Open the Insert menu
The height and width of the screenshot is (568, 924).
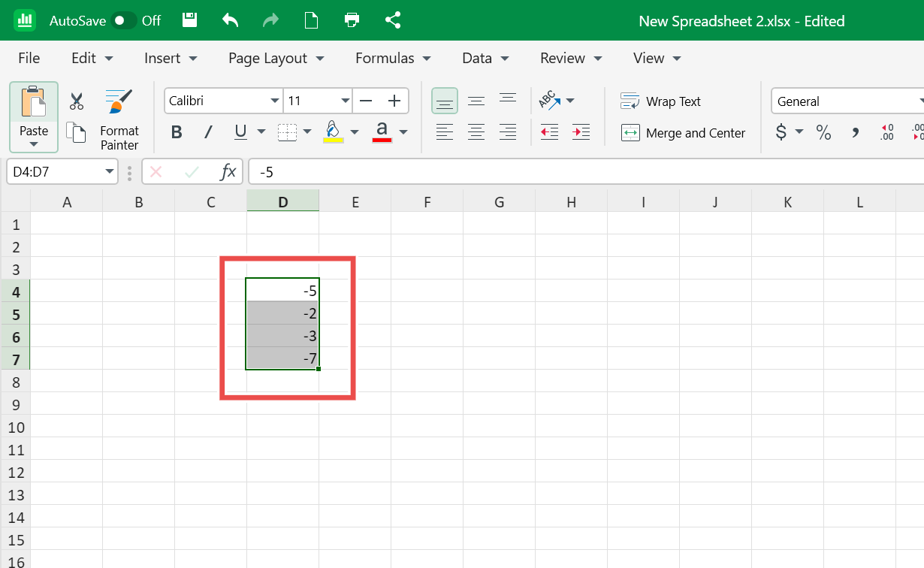pos(171,58)
